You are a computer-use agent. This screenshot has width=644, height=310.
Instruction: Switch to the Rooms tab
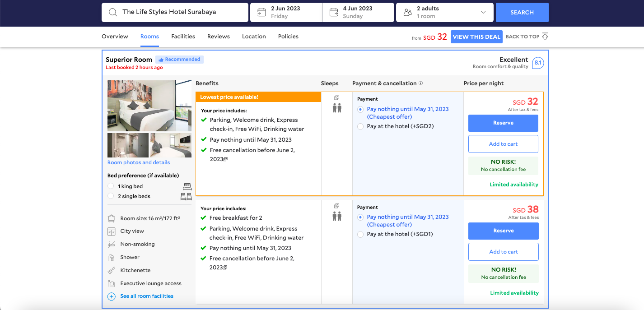(149, 37)
